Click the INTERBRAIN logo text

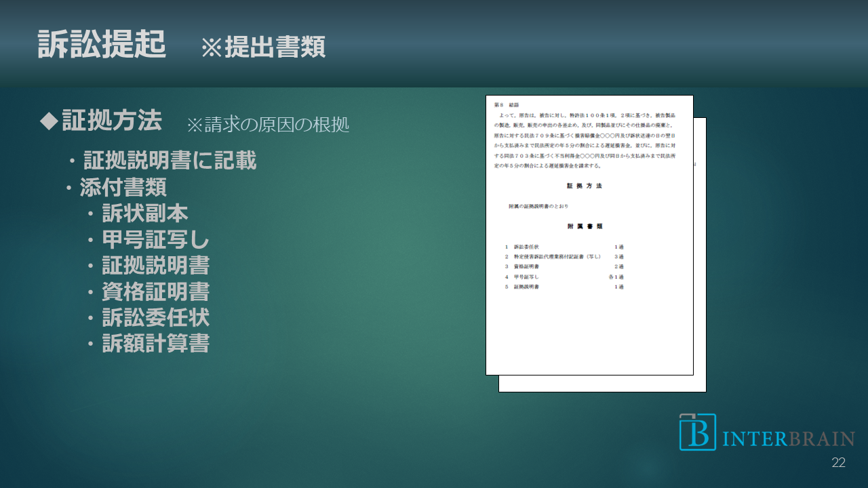coord(788,439)
